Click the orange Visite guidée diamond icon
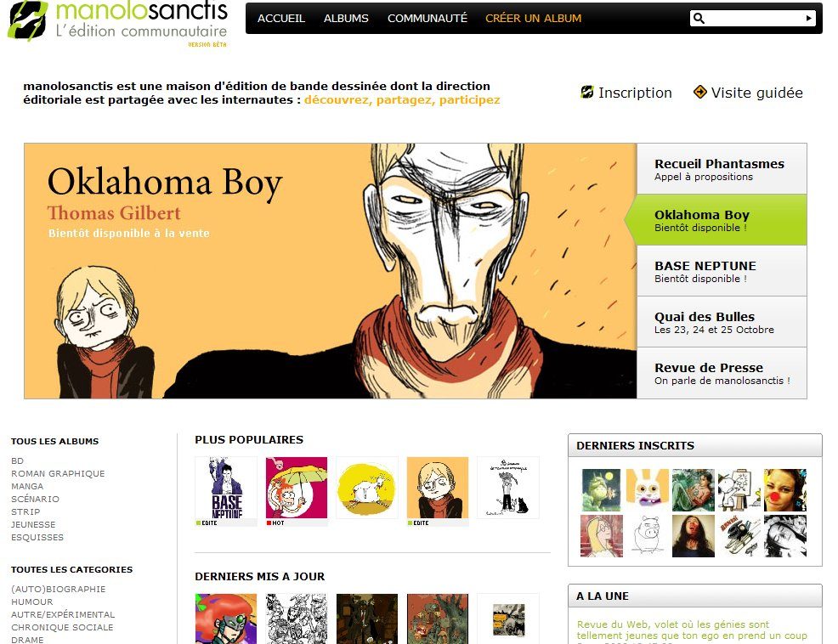The width and height of the screenshot is (838, 644). [x=700, y=92]
